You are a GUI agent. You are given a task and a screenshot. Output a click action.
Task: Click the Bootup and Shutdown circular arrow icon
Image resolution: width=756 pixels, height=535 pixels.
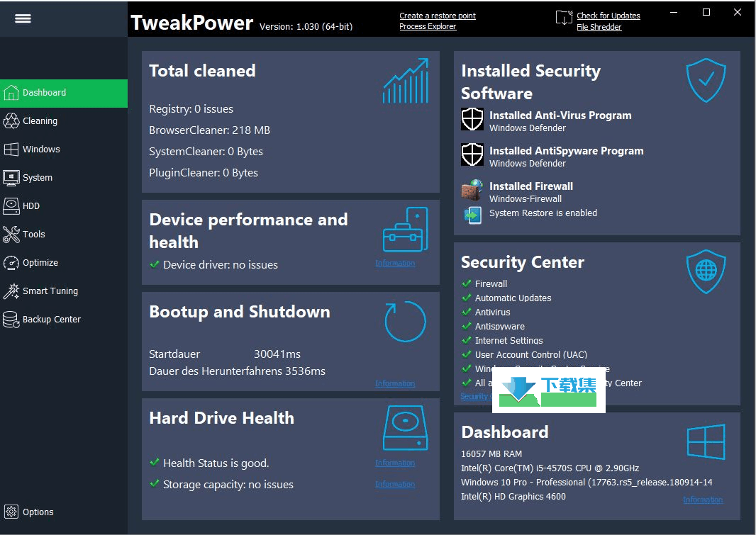405,321
